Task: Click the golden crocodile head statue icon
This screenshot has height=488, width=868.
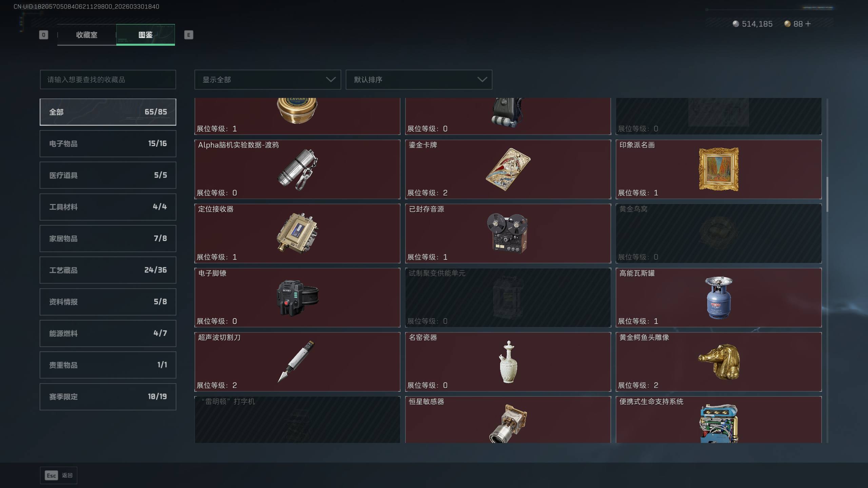Action: (718, 362)
